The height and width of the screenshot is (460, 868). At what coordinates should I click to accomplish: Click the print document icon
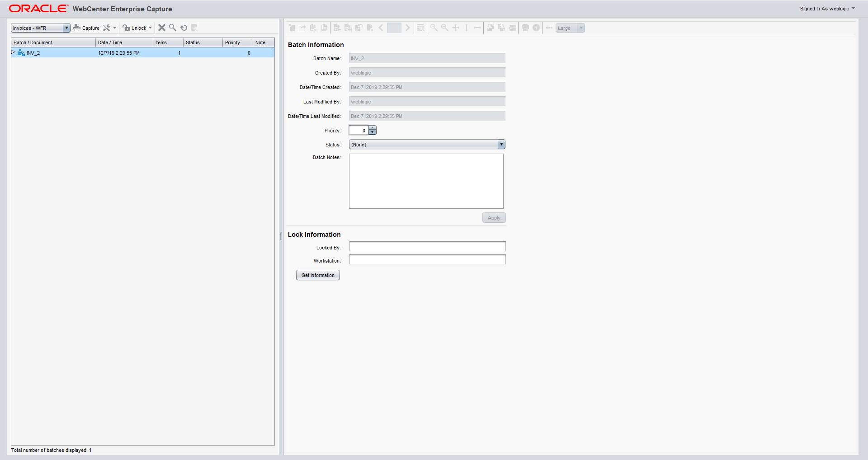pos(525,28)
